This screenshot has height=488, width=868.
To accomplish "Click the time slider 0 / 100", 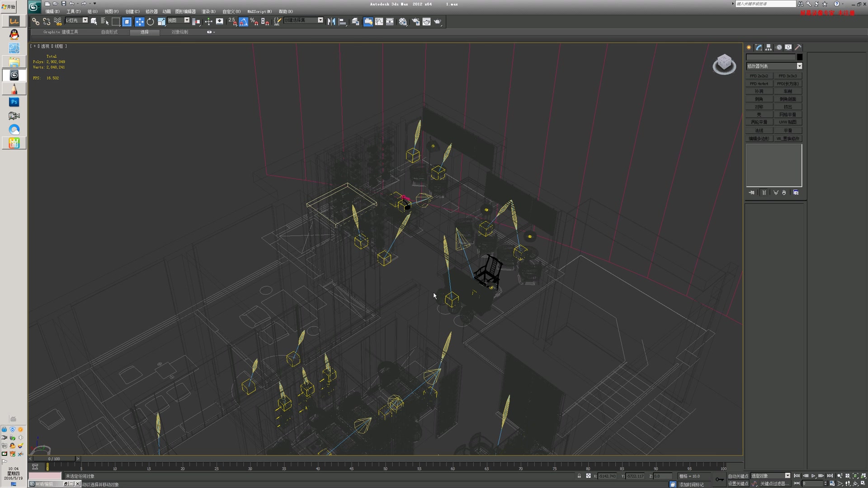I will 54,459.
